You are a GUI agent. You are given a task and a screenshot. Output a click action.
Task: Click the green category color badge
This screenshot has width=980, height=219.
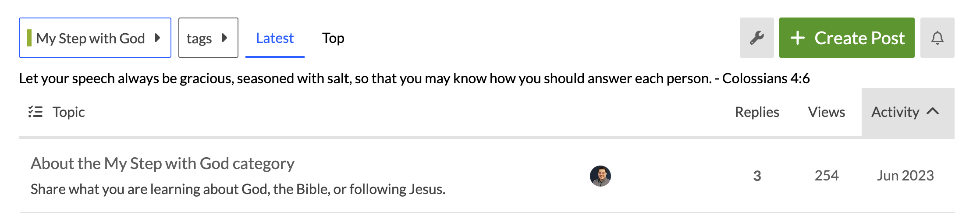(x=29, y=38)
